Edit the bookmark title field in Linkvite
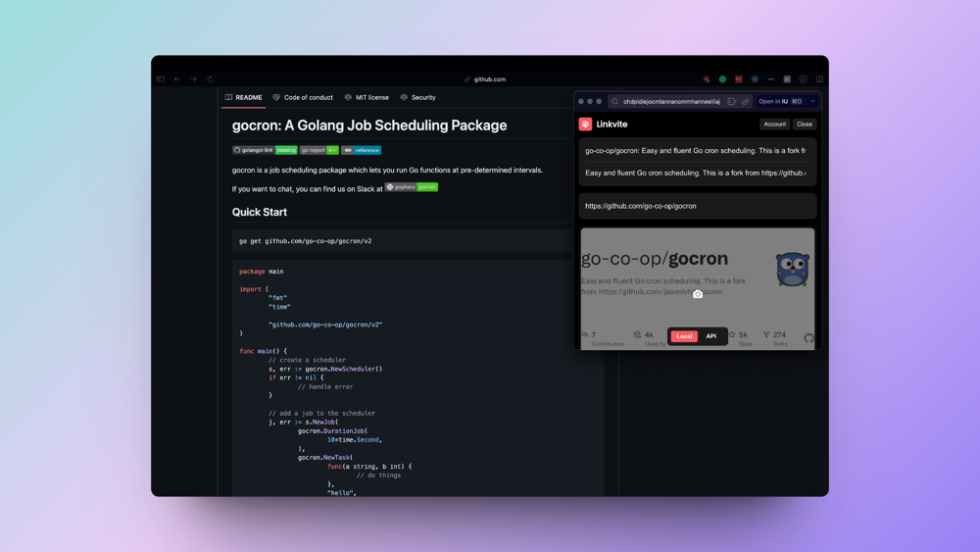The height and width of the screenshot is (552, 980). click(698, 151)
